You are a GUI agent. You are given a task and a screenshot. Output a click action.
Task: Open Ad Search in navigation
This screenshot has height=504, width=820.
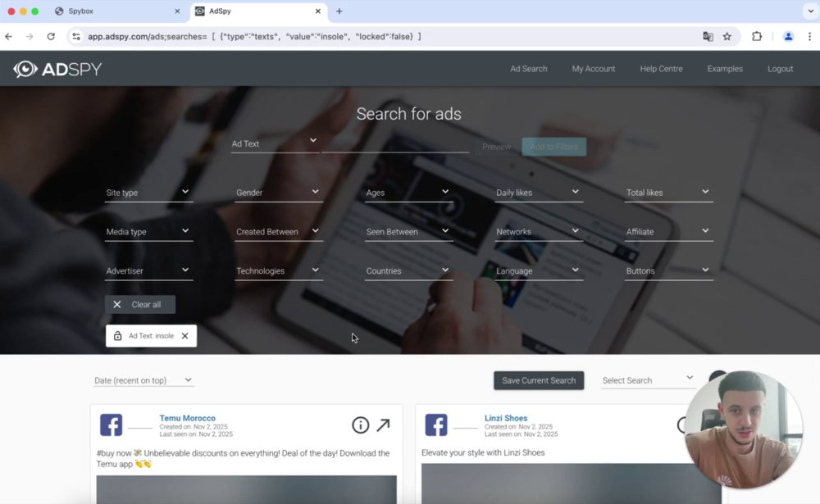[x=529, y=69]
